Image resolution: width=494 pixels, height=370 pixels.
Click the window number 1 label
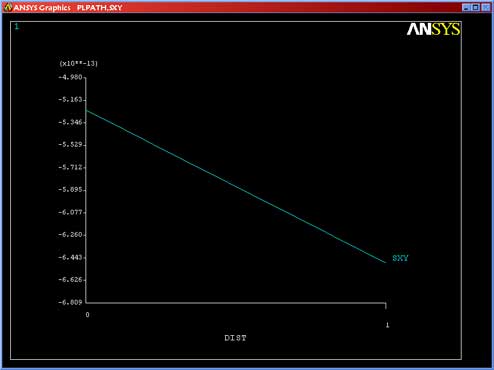point(17,26)
